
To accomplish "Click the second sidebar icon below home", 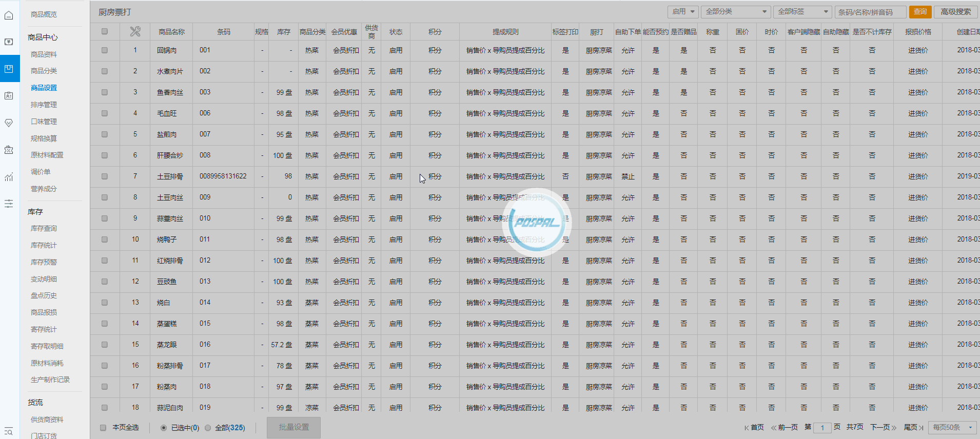I will click(9, 42).
